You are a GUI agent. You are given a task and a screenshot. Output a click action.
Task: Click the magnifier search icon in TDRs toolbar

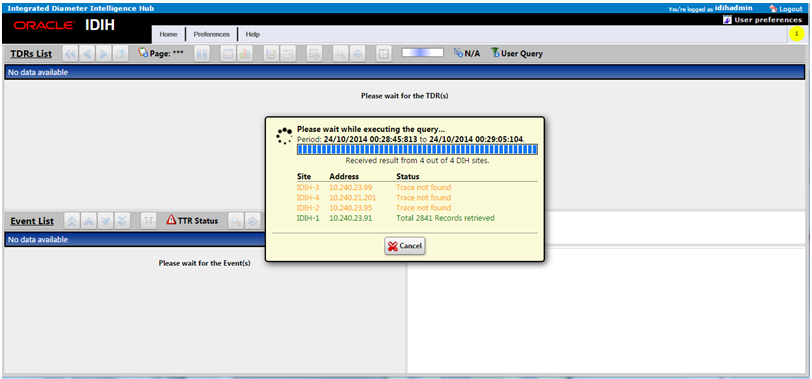[x=340, y=54]
